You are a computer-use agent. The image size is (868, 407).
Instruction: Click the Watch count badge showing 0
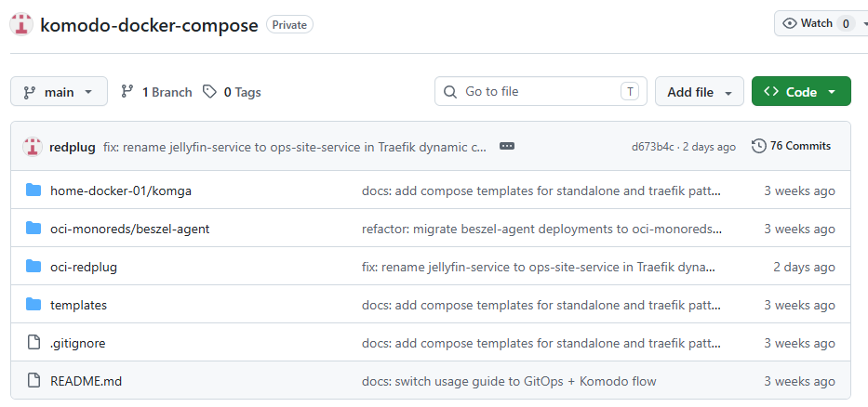click(846, 24)
